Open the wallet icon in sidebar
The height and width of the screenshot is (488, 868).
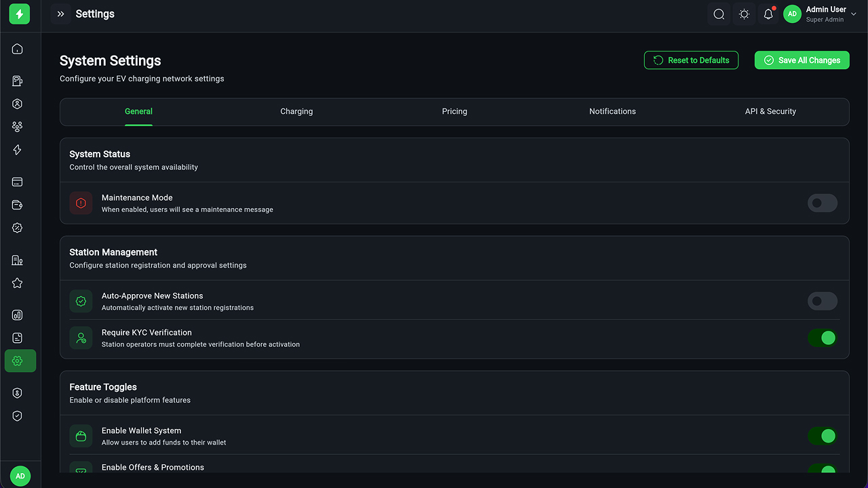18,205
